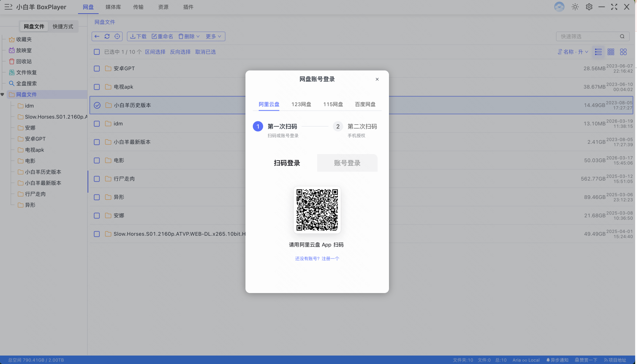The width and height of the screenshot is (637, 364).
Task: Open the hamburger menu beside 小白羊 BoxPlayer
Action: point(8,7)
